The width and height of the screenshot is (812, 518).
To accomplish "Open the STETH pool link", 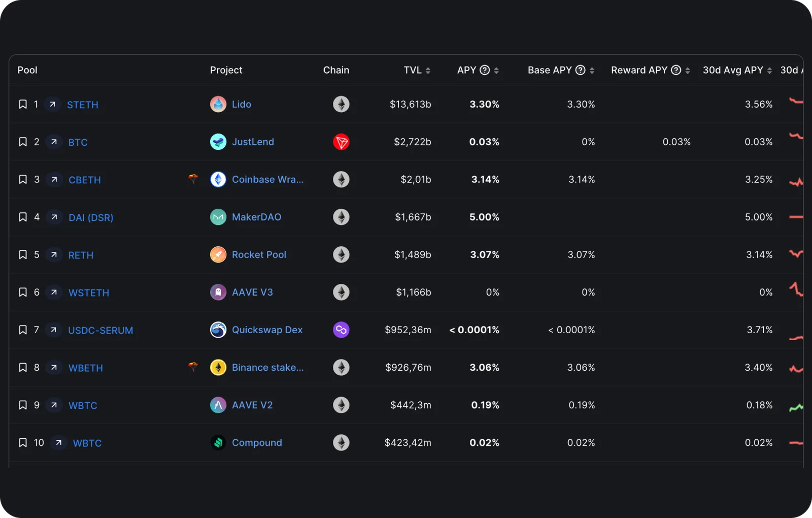I will (83, 105).
